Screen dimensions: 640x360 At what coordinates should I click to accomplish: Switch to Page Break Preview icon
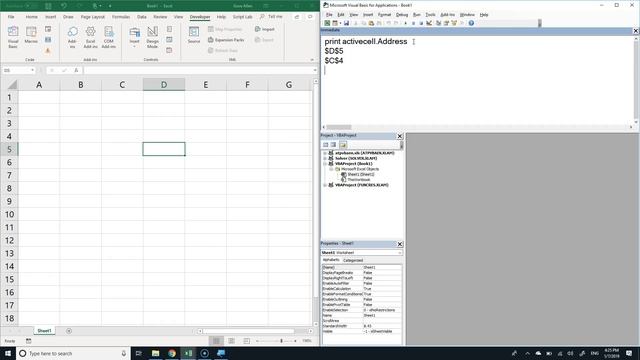[x=247, y=340]
